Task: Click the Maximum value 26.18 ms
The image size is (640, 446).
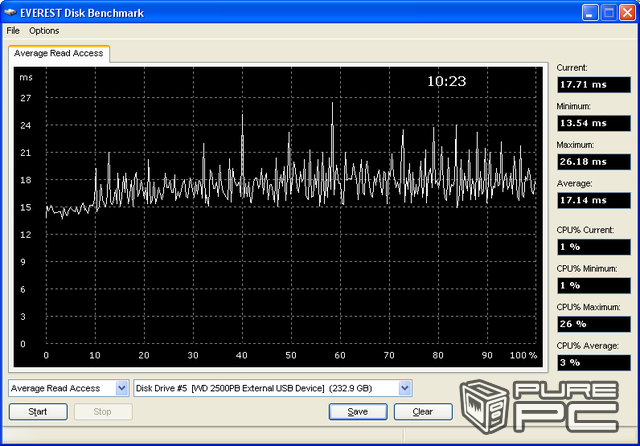Action: click(594, 162)
